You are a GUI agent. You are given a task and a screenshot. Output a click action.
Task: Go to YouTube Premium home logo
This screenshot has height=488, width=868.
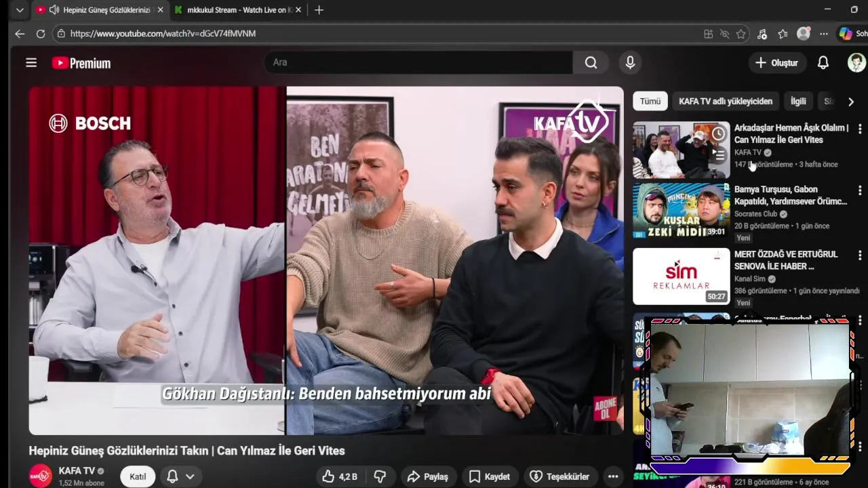click(81, 63)
